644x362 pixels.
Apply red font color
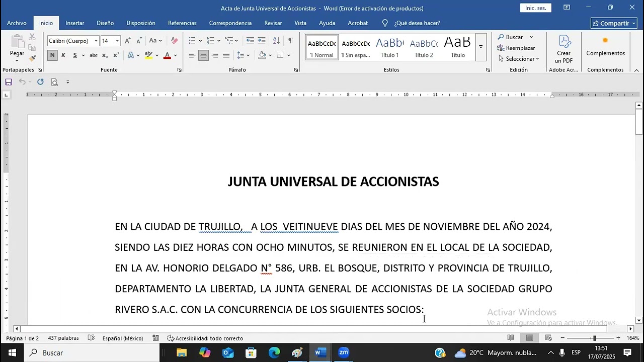tap(167, 55)
